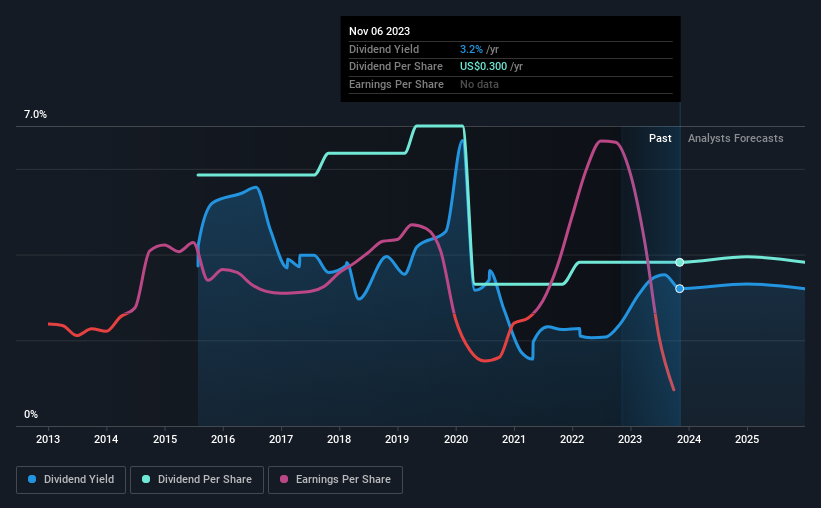Click the 0% y-axis label
Viewport: 821px width, 508px height.
[31, 414]
